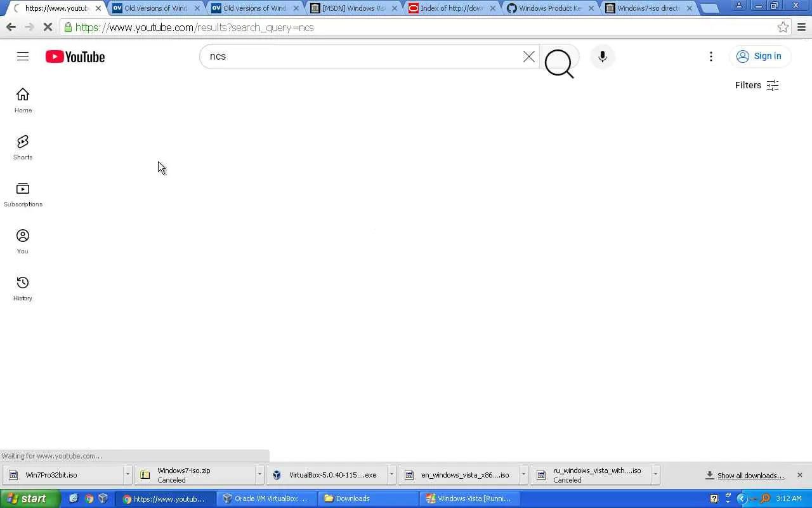This screenshot has width=812, height=508.
Task: Switch to Windows Vista [Running] taskbar window
Action: 469,498
